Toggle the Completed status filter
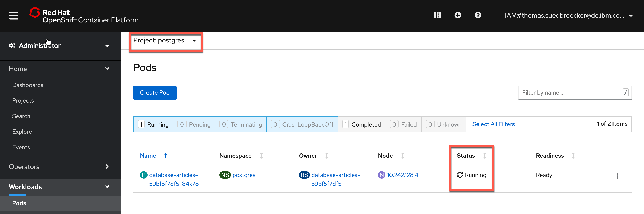 point(362,124)
